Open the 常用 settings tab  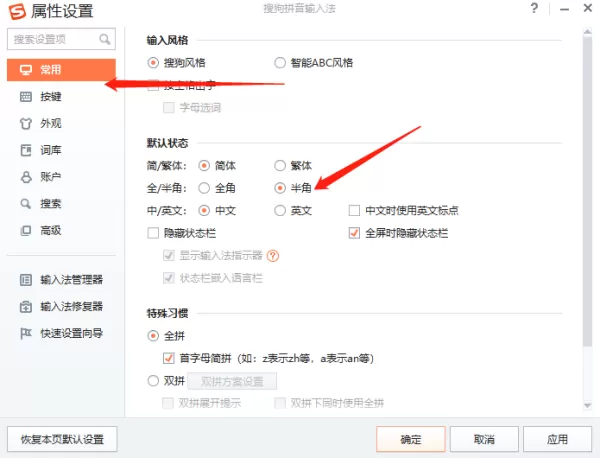pos(61,70)
